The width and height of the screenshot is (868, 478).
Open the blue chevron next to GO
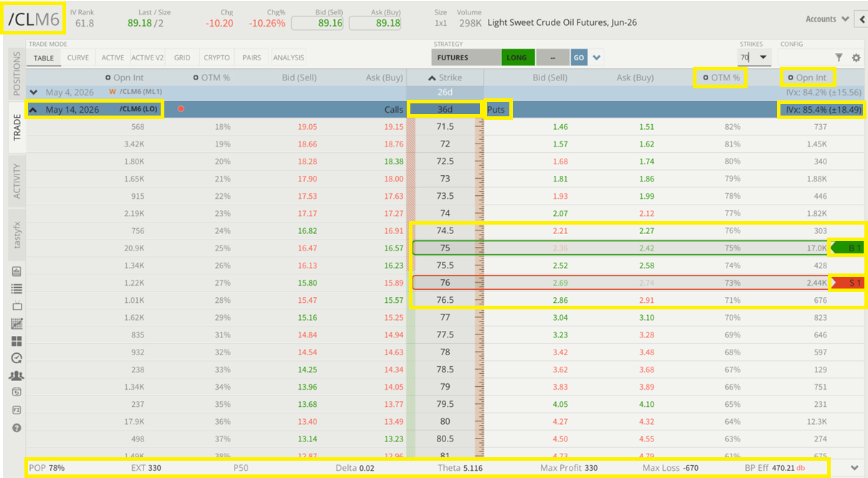pos(597,57)
